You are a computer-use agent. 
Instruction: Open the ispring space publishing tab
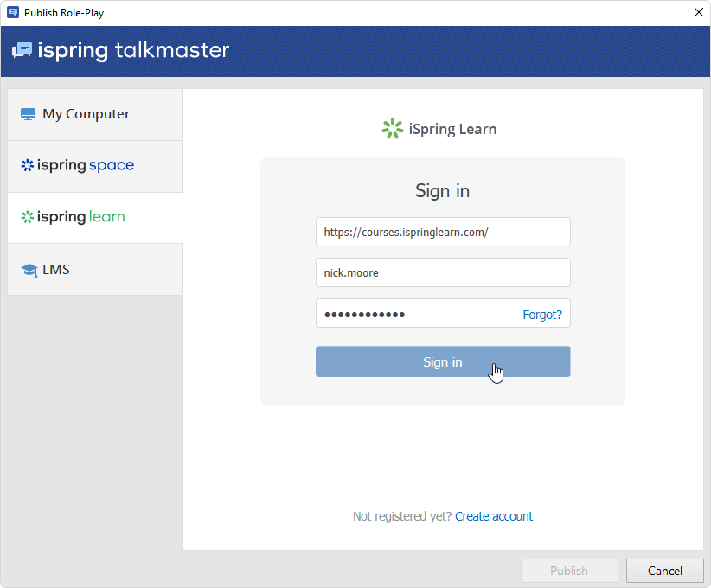[x=86, y=165]
